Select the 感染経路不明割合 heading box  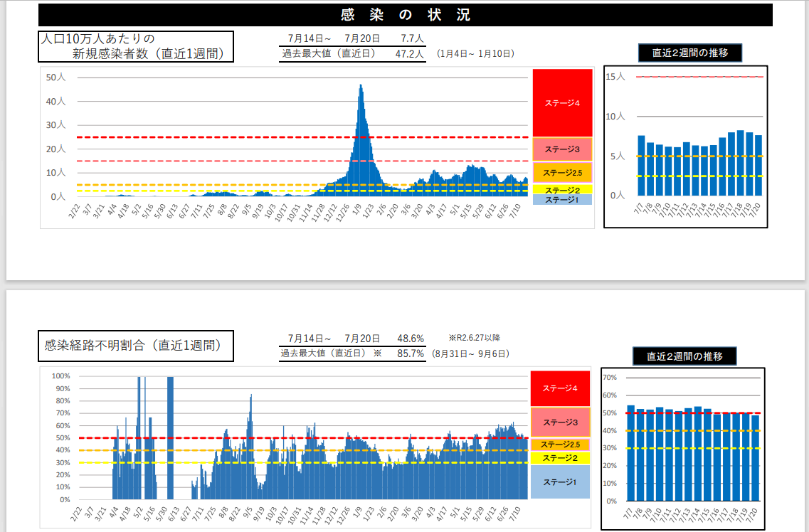coord(135,346)
